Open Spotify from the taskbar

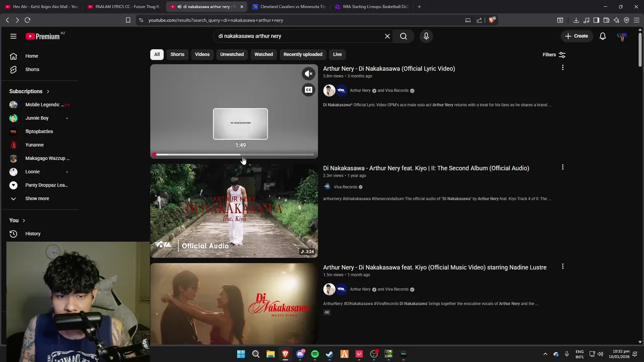coord(315,354)
